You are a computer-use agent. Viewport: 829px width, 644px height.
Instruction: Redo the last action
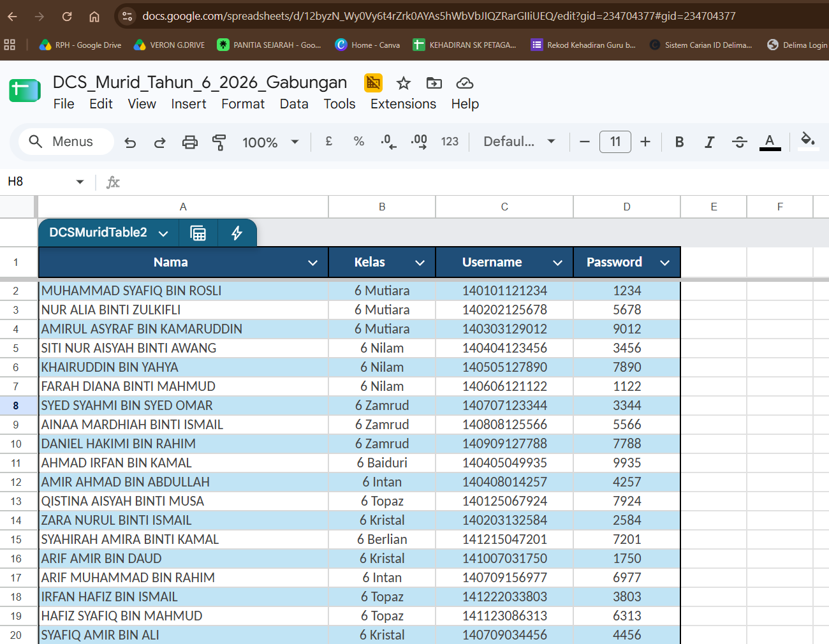point(160,142)
